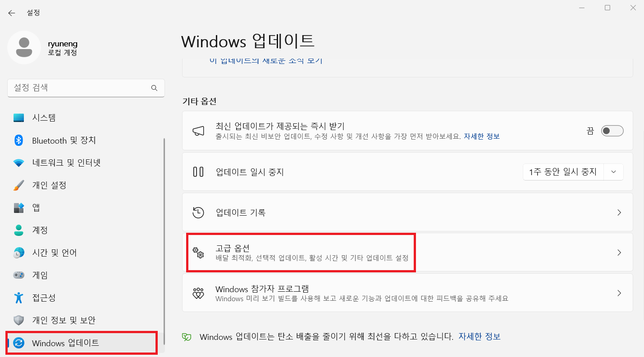The width and height of the screenshot is (644, 357).
Task: Toggle 최신 업데이트가 제공되는 즉시 받기 switch
Action: pyautogui.click(x=612, y=131)
